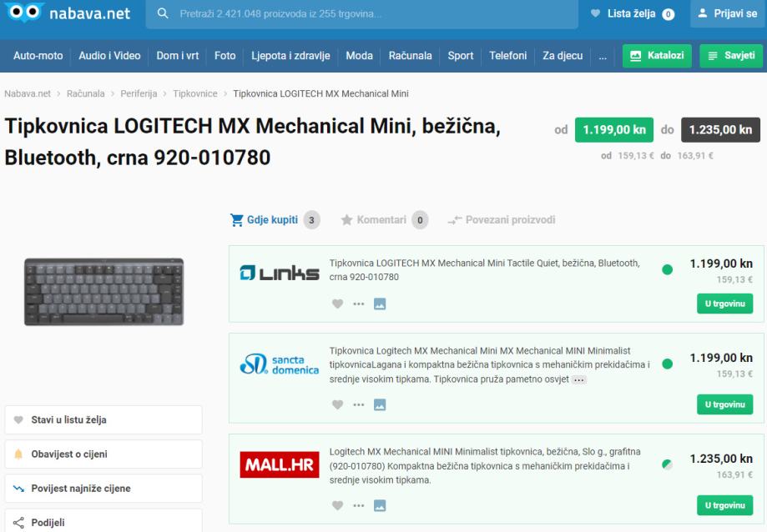Screen dimensions: 767x532
Task: Click the MALL.HR store logo
Action: pos(280,464)
